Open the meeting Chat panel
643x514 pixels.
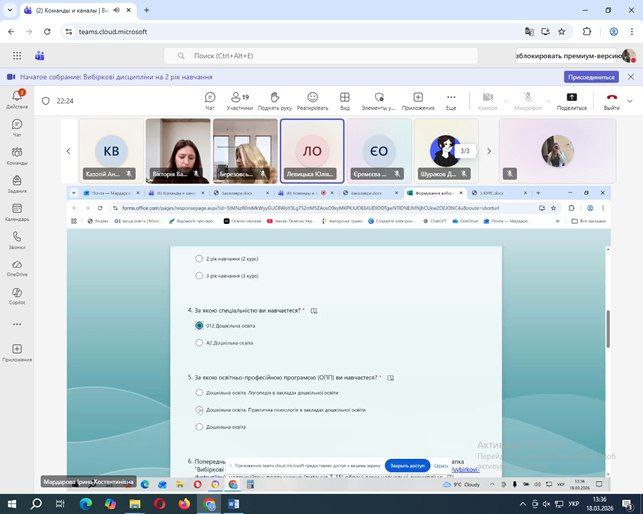pyautogui.click(x=210, y=100)
